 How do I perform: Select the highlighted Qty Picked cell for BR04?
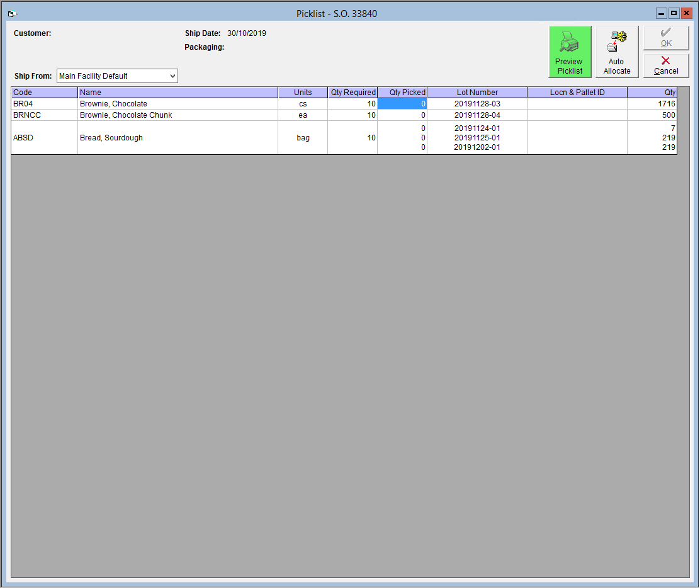click(x=402, y=104)
